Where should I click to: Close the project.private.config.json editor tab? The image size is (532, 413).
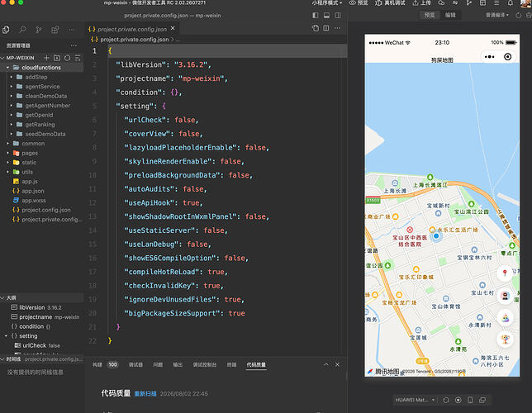pyautogui.click(x=173, y=29)
